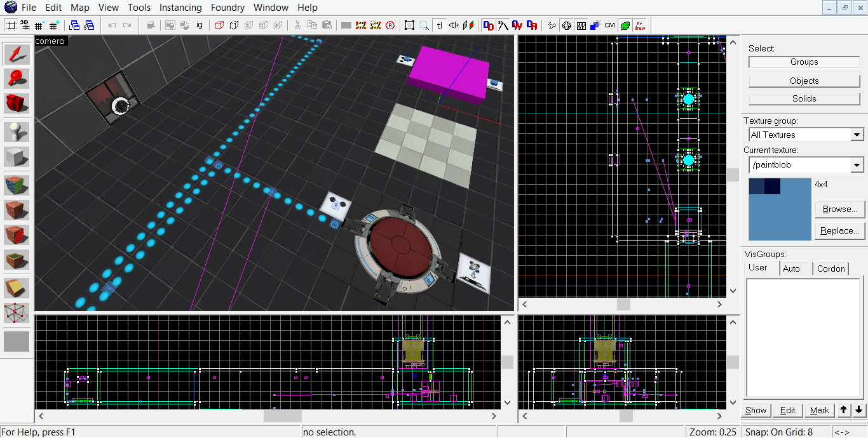Click the blue paintblob texture preview
The height and width of the screenshot is (438, 868).
click(780, 209)
